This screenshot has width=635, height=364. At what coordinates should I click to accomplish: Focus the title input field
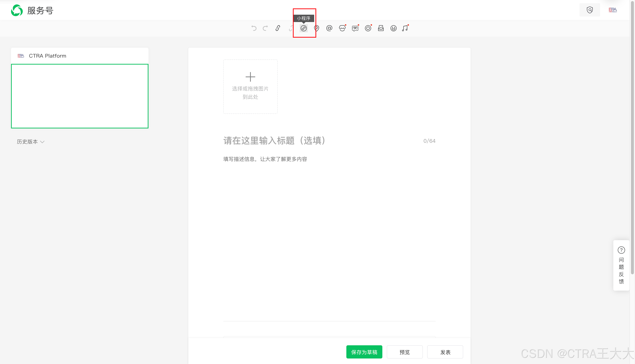click(x=320, y=141)
